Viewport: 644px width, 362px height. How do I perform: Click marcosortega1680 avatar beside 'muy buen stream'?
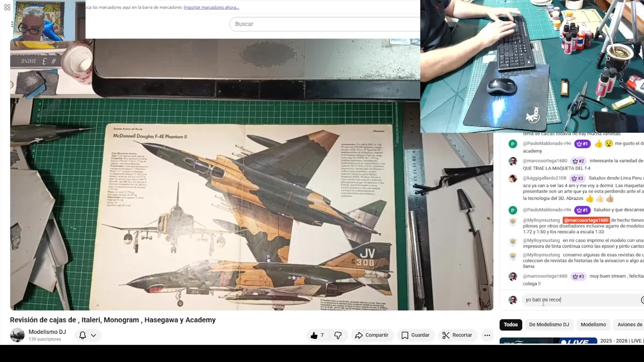tap(513, 277)
